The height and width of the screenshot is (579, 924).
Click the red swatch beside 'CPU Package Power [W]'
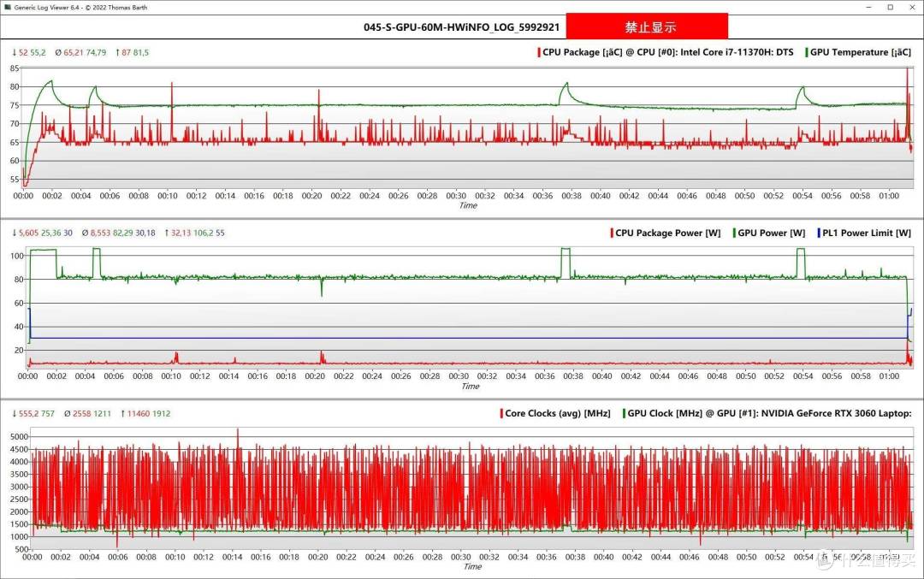[x=612, y=233]
